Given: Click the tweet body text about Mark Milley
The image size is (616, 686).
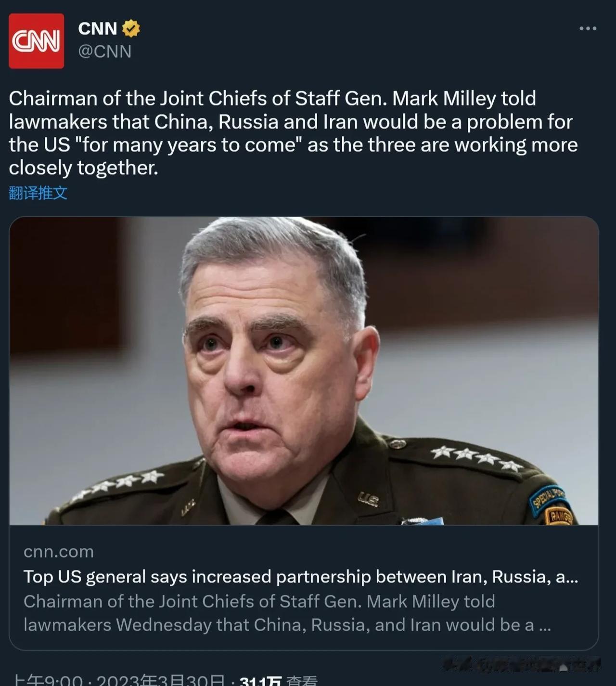Looking at the screenshot, I should click(294, 133).
